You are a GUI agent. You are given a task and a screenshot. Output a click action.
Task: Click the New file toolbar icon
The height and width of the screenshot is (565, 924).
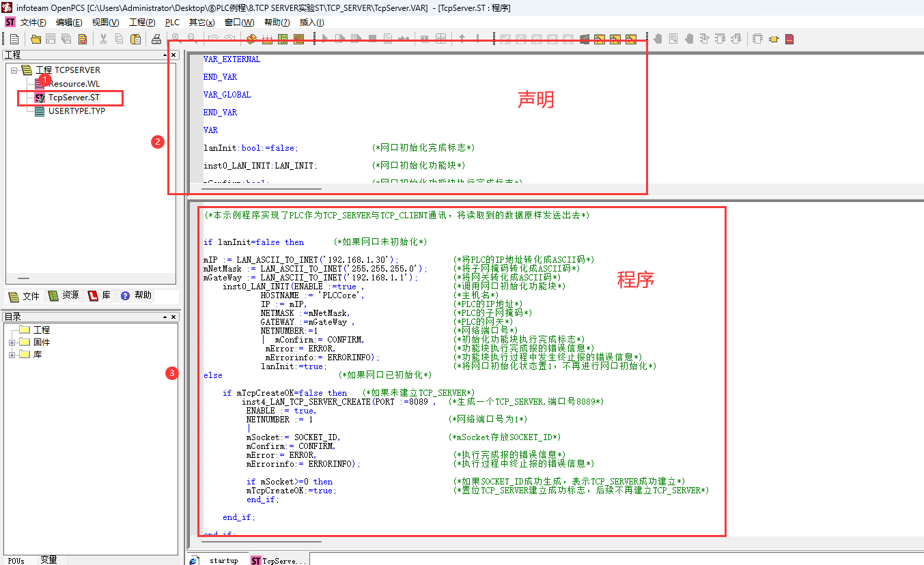pyautogui.click(x=14, y=39)
